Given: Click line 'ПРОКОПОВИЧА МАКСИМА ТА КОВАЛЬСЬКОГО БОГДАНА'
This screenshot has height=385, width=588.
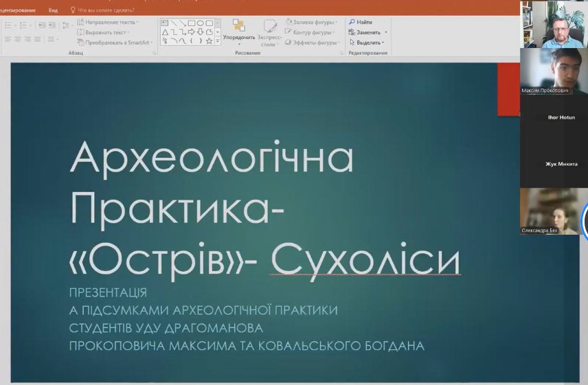Looking at the screenshot, I should 247,346.
